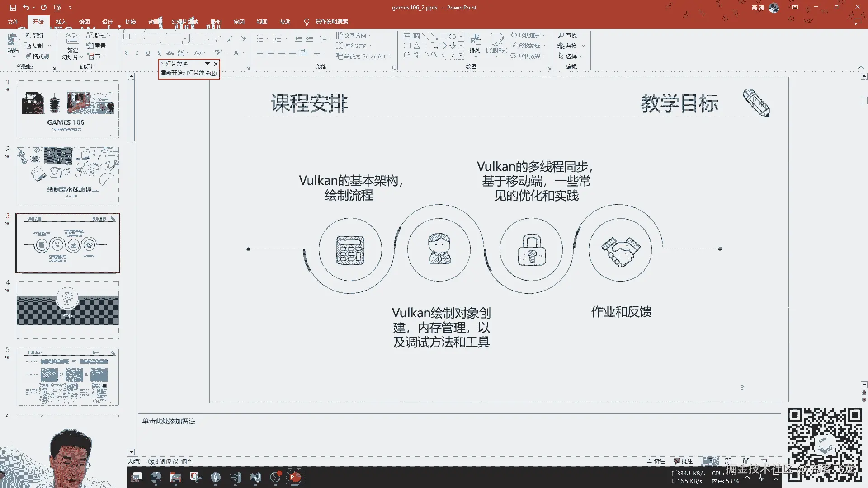Click the Find (查找) icon
Image resolution: width=868 pixels, height=488 pixels.
pyautogui.click(x=561, y=35)
